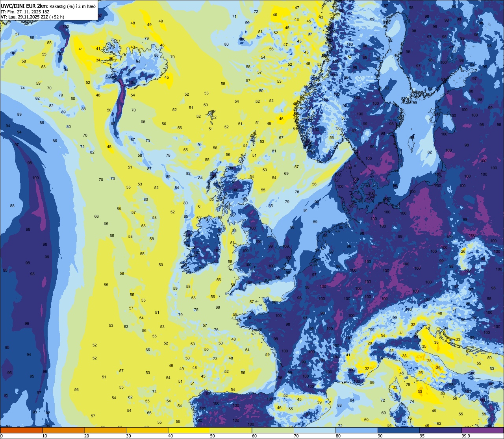
Task: Click the light green 60–70 legend segment
Action: pos(273,430)
